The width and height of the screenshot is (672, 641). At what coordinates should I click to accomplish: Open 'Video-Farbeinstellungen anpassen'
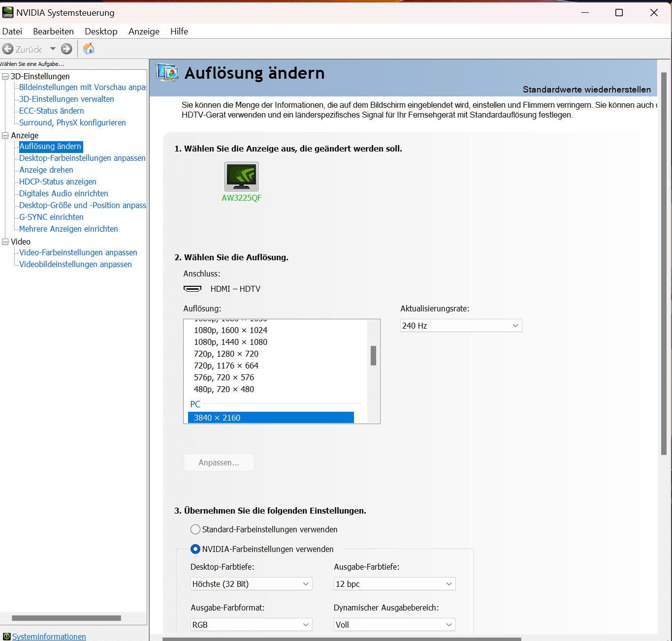[x=78, y=252]
